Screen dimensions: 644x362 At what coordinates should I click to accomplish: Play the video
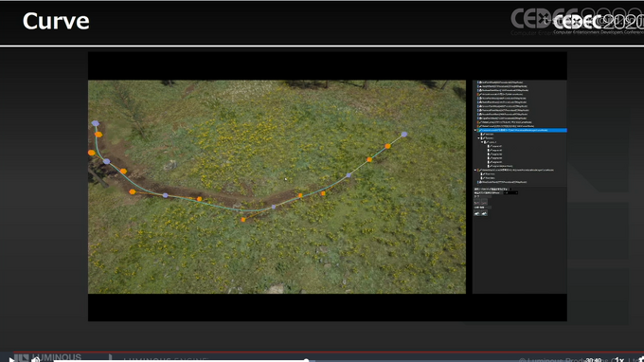(x=11, y=359)
